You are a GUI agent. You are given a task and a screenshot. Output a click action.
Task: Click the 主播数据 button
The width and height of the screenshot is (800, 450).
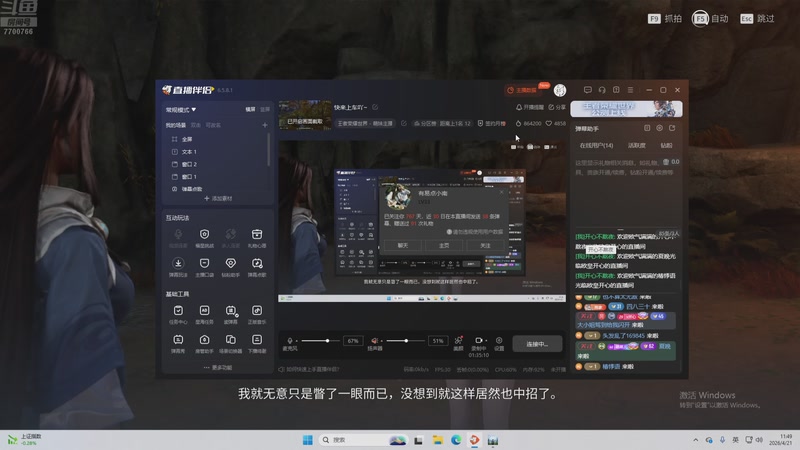(522, 90)
